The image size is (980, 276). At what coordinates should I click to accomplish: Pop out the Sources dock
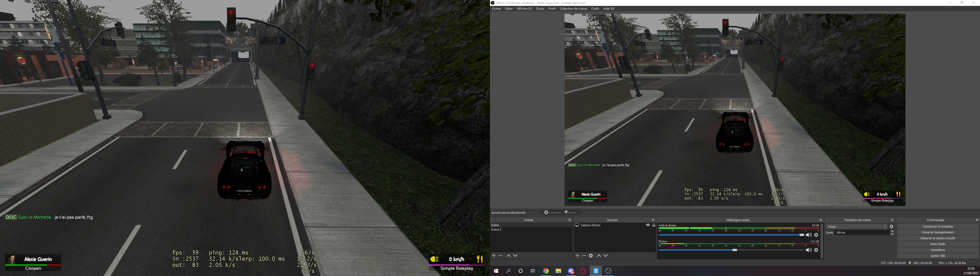(x=653, y=220)
